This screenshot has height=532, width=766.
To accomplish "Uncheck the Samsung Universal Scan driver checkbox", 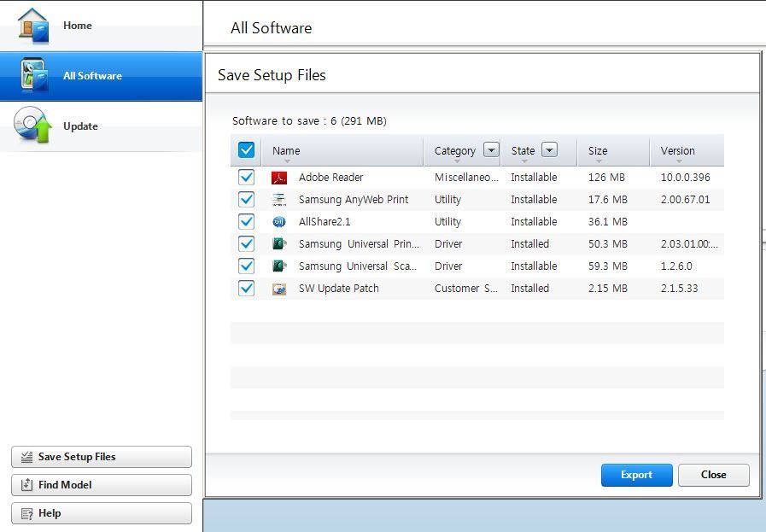I will pos(246,266).
